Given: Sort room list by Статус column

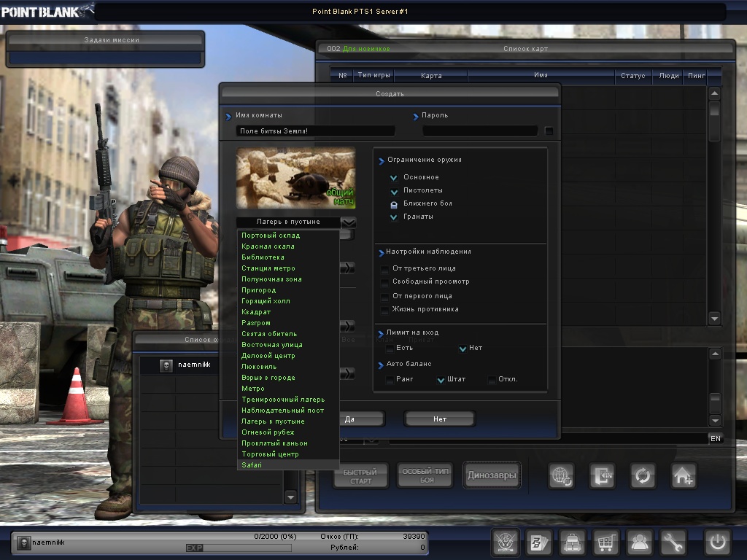Looking at the screenshot, I should 632,76.
